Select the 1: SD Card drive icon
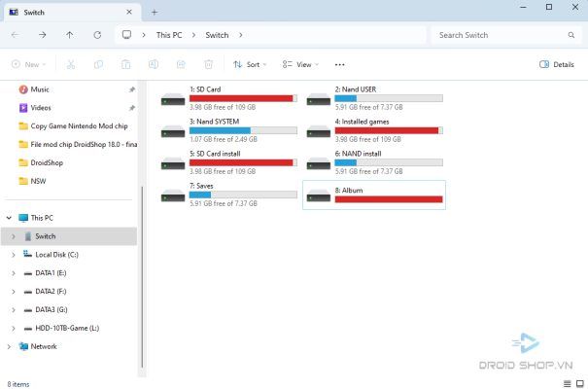 pos(173,100)
